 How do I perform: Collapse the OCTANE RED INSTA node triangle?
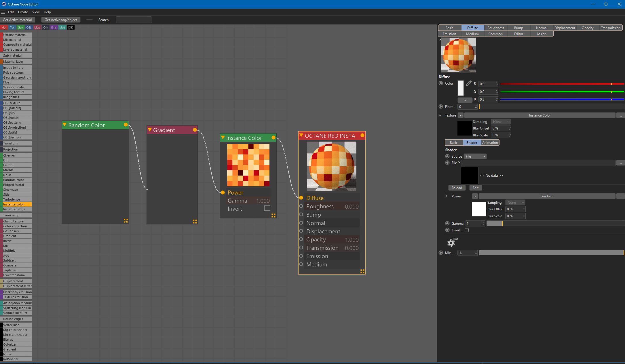tap(301, 136)
